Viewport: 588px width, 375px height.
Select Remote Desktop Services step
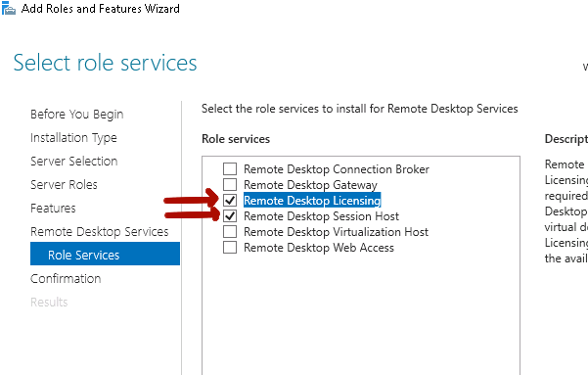[100, 232]
